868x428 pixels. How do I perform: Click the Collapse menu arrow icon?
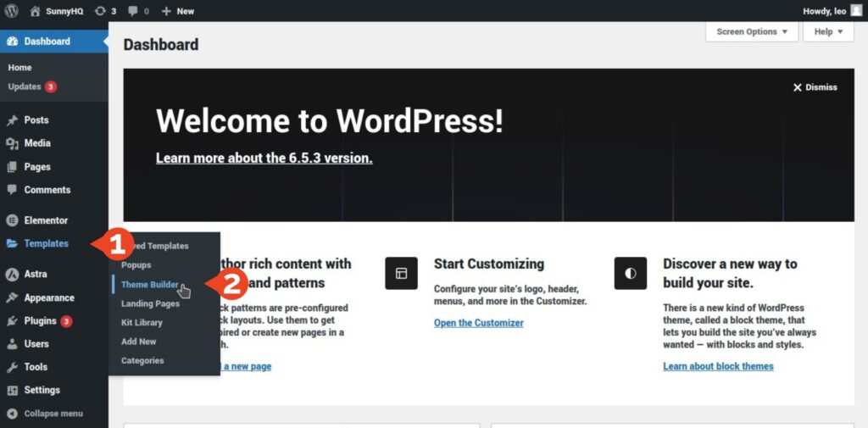(x=12, y=414)
